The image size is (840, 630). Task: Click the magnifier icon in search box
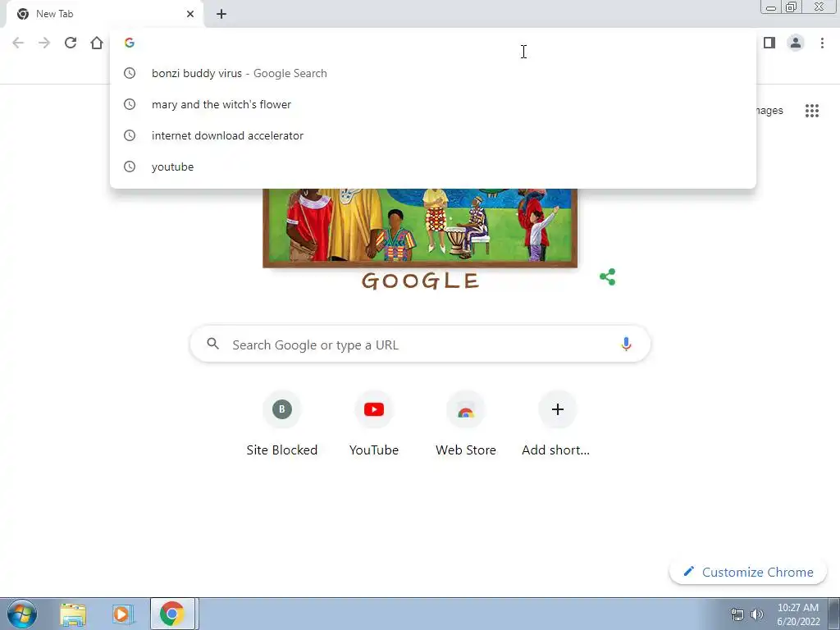[212, 344]
